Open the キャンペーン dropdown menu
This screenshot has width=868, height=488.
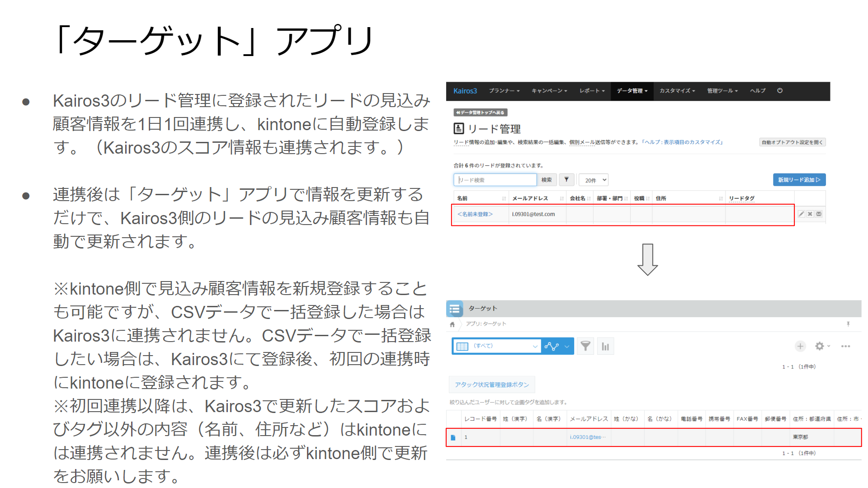coord(549,91)
